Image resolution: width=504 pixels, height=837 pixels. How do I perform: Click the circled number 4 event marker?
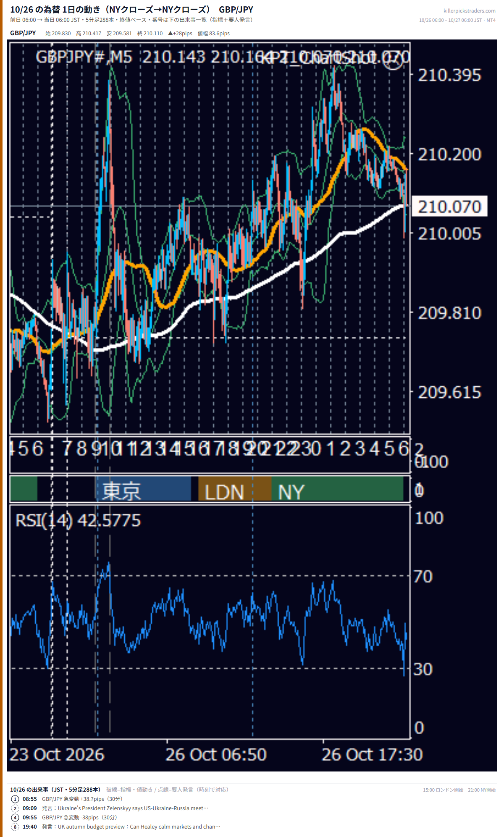coord(15,817)
